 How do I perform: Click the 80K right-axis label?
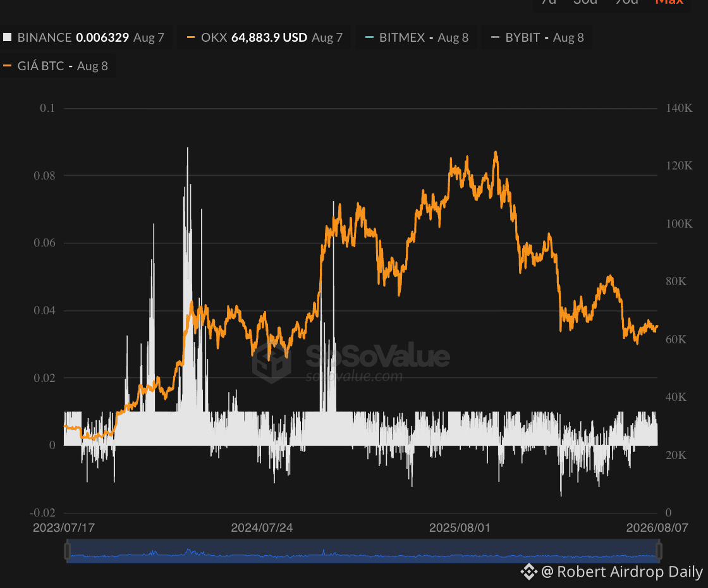coord(676,281)
